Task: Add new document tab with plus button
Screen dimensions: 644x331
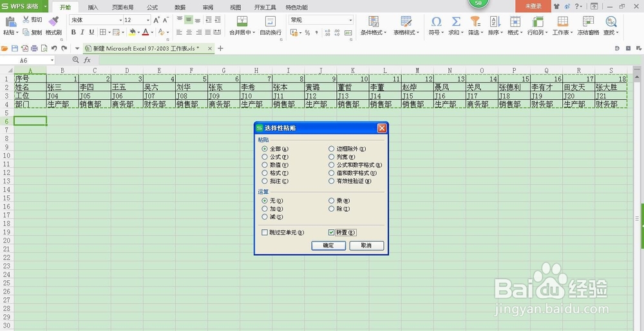Action: pyautogui.click(x=220, y=48)
